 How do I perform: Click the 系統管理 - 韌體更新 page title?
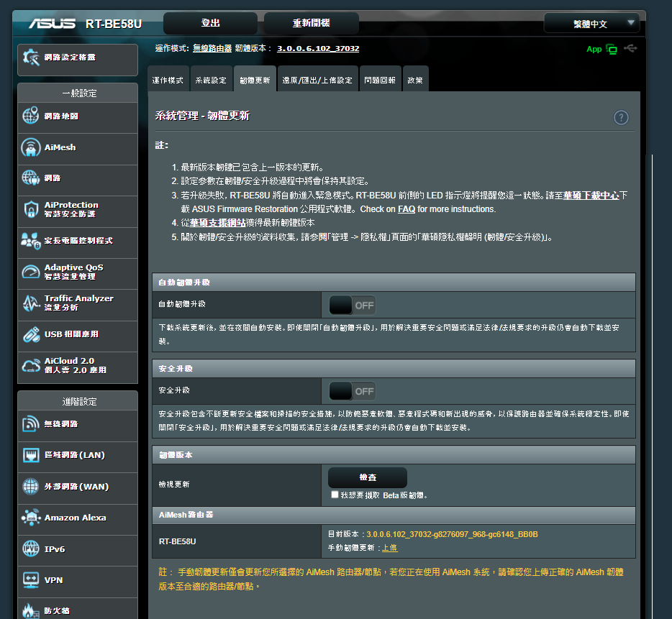pos(202,116)
